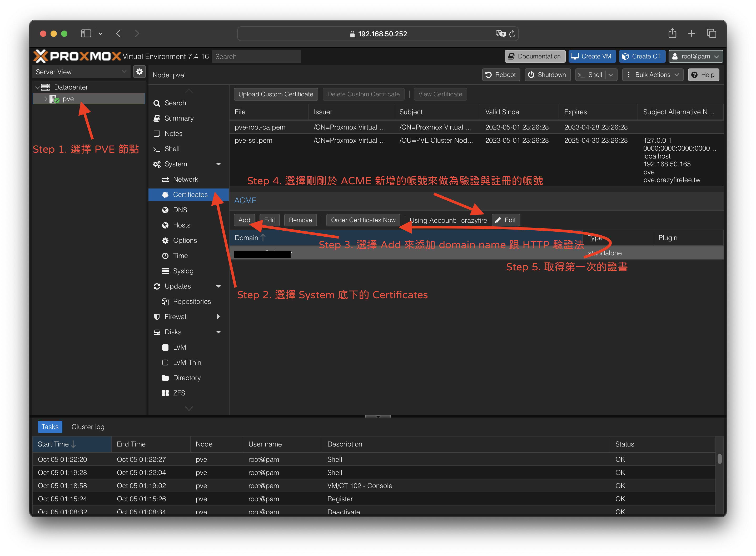Click the page reload icon in address bar
Screen dimensions: 756x556
pos(512,34)
